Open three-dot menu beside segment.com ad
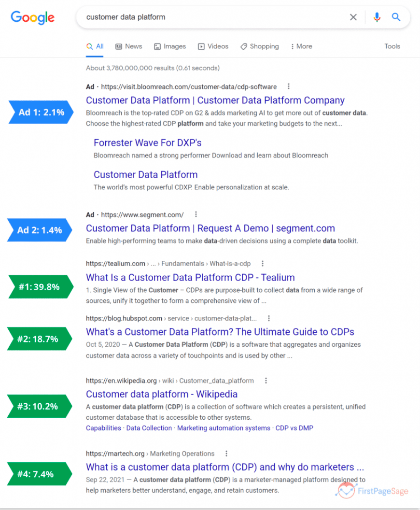 [x=196, y=214]
